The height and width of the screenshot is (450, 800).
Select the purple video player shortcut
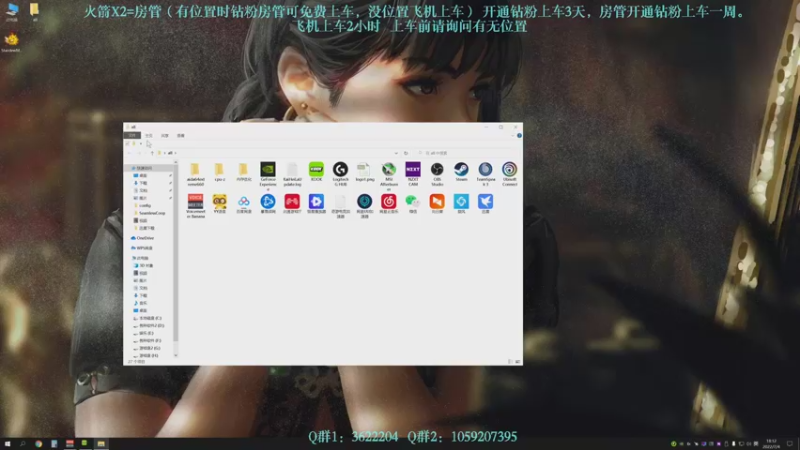[x=316, y=204]
